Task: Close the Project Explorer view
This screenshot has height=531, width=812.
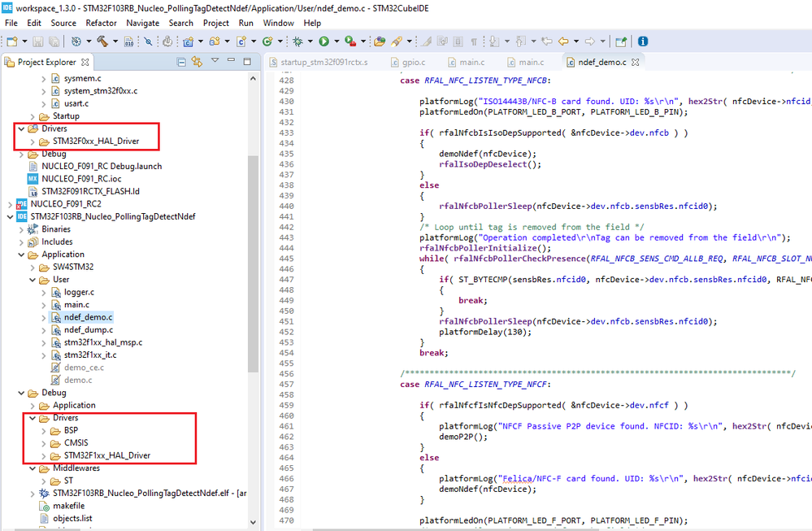Action: click(85, 62)
